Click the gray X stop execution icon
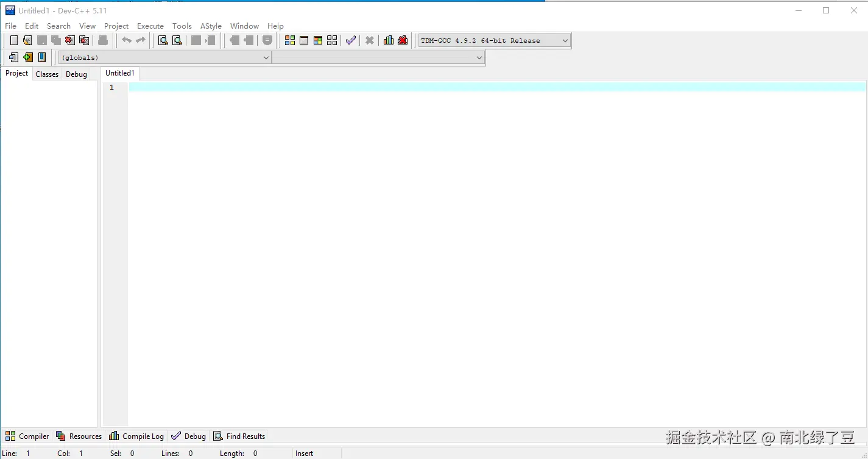Screen dimensions: 868x459 pos(370,40)
